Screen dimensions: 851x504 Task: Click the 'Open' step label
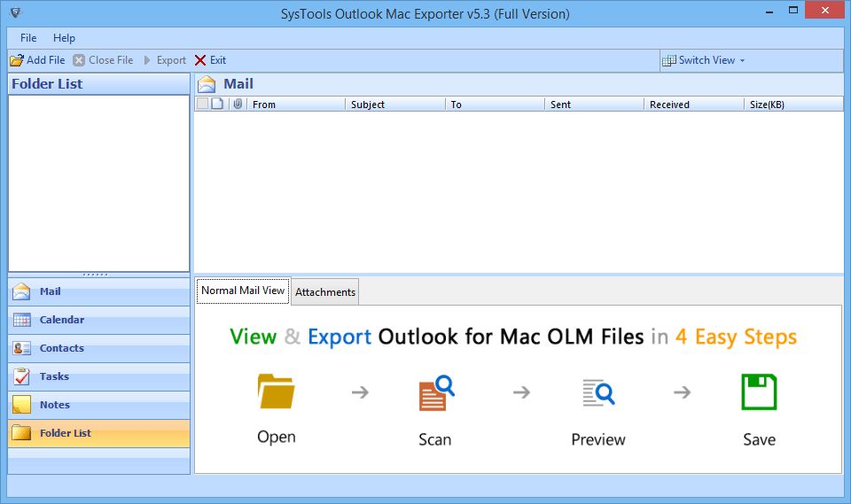[277, 437]
